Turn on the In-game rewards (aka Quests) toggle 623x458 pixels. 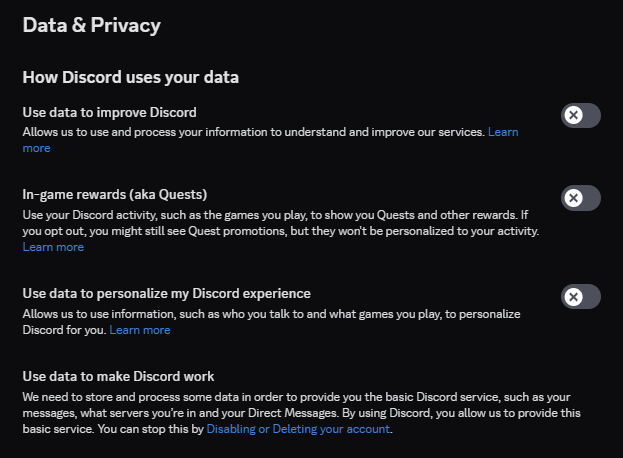(581, 198)
